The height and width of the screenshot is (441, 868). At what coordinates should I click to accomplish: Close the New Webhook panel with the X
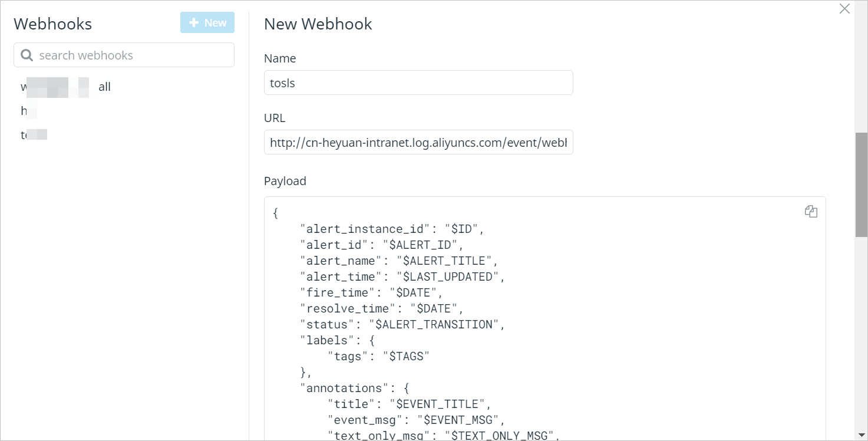844,9
